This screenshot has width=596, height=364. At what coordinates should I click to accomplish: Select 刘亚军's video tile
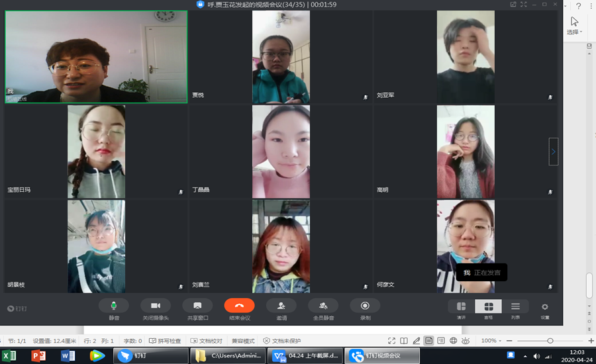pos(465,57)
